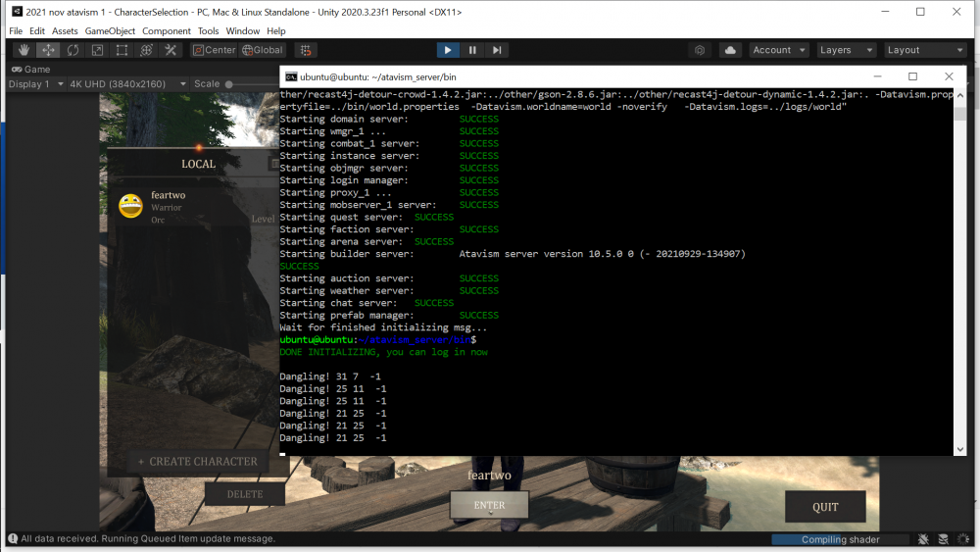Open the GameObject menu
Screen dimensions: 980x552
point(108,31)
